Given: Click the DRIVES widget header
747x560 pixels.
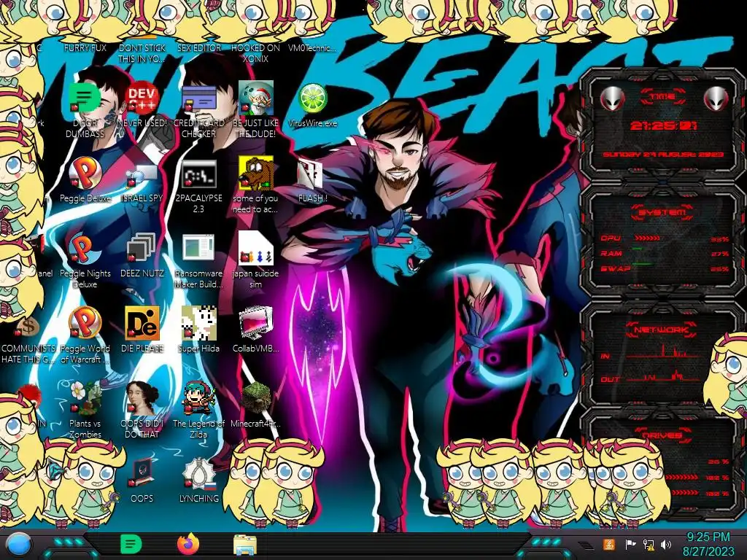Looking at the screenshot, I should (x=662, y=435).
